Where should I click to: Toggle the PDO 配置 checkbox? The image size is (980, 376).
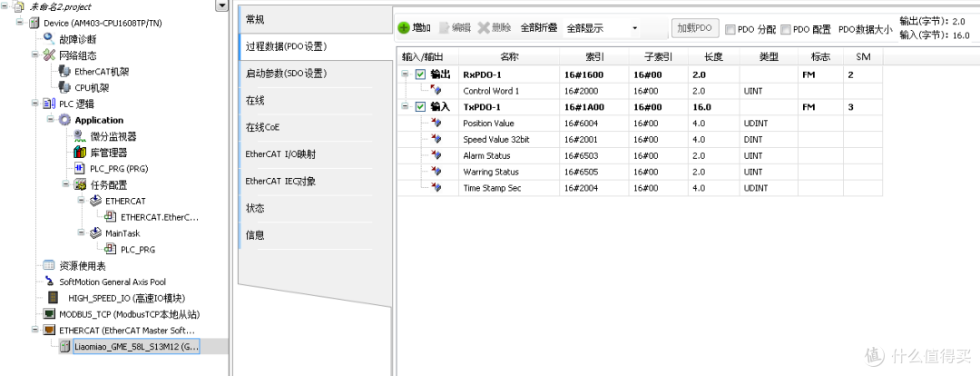(x=786, y=29)
